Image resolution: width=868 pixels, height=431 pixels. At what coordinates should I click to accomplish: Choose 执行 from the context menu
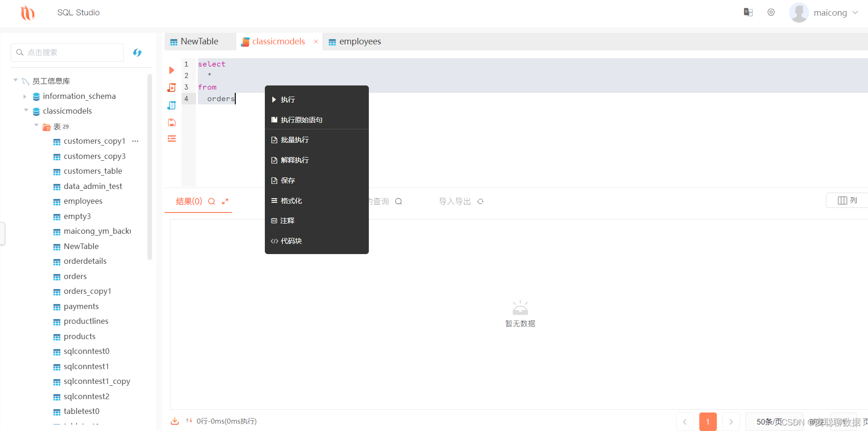tap(317, 99)
